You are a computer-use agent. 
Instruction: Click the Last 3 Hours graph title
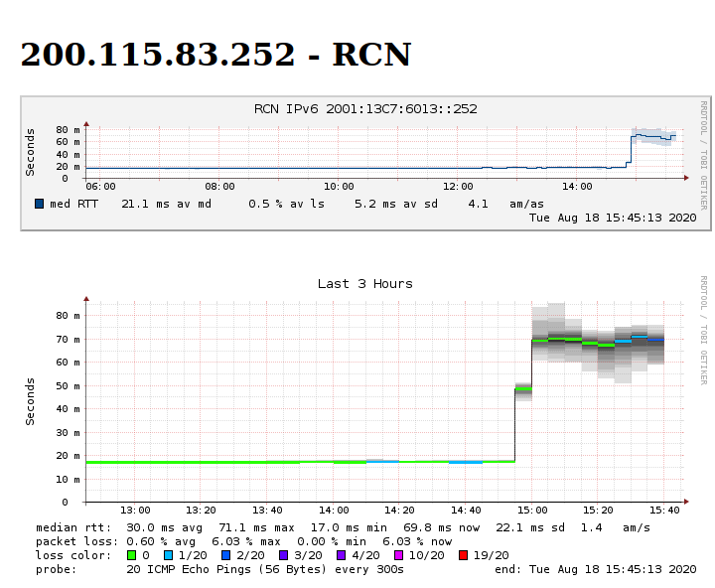point(364,284)
